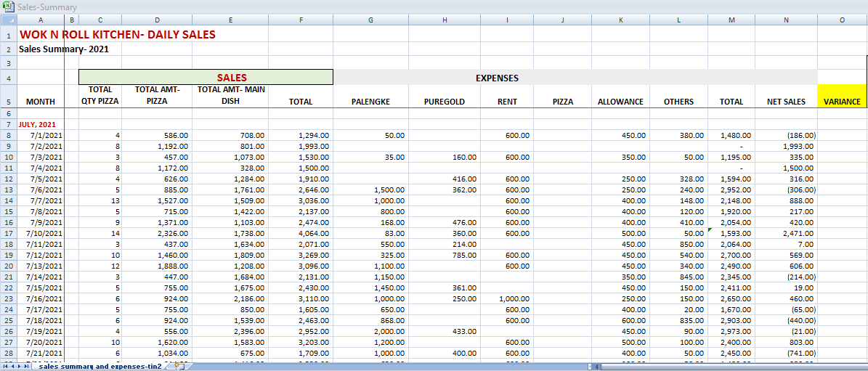
Task: Select column L header
Action: [x=678, y=20]
